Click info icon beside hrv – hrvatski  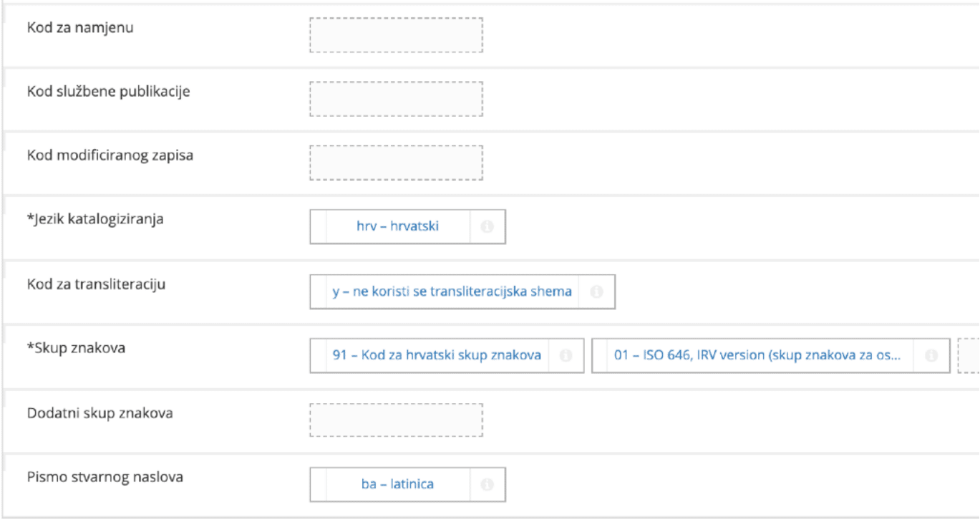tap(487, 227)
